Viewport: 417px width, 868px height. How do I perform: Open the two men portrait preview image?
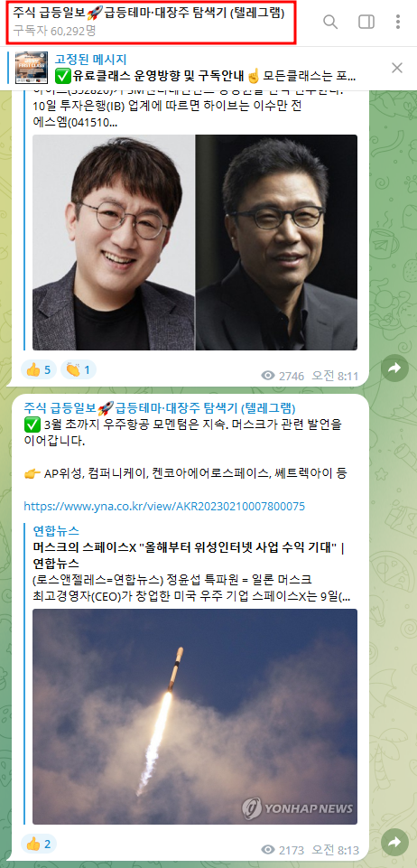tap(195, 242)
